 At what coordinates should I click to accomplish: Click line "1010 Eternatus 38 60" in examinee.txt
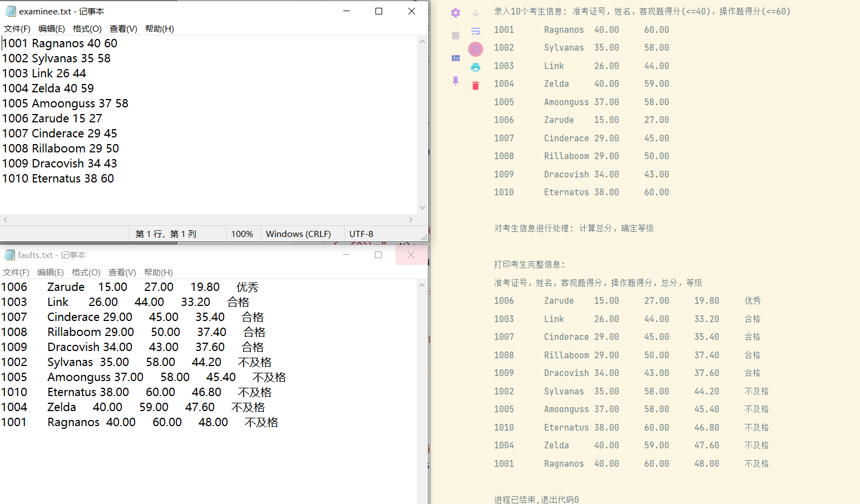58,179
